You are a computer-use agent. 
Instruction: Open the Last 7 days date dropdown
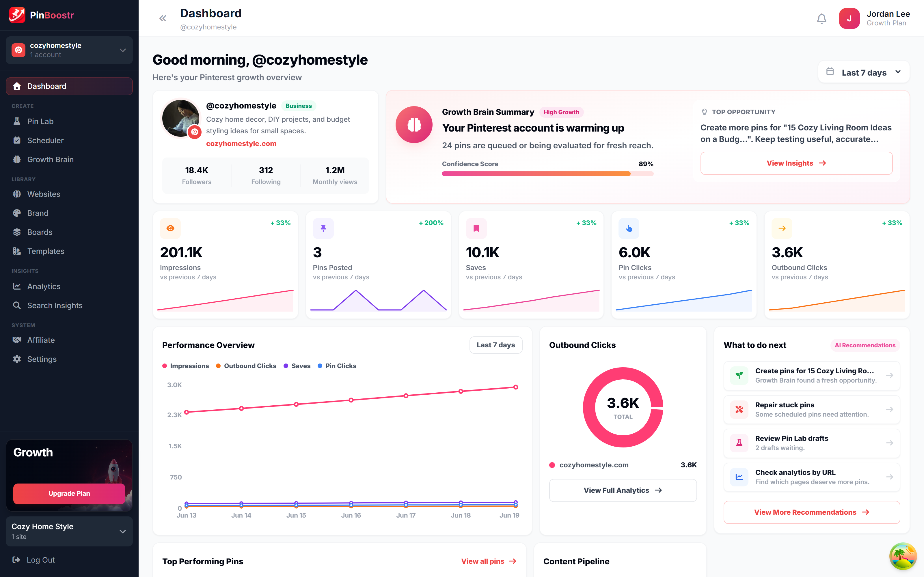coord(864,72)
